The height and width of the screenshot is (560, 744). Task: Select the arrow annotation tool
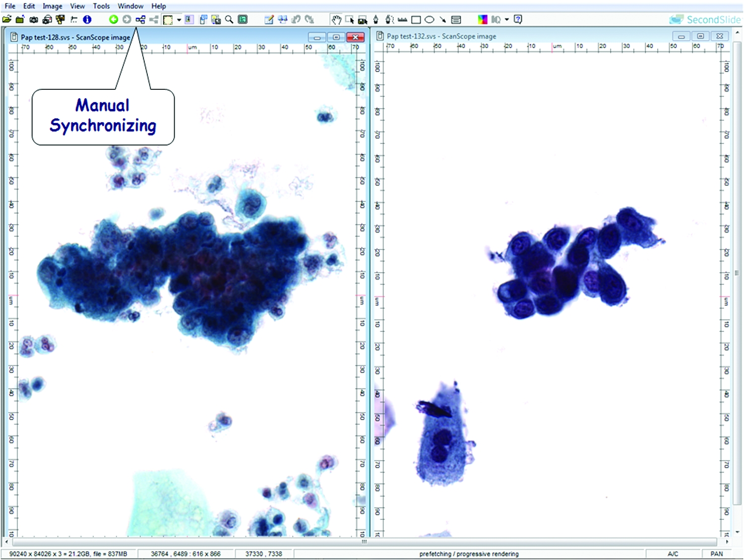[442, 19]
